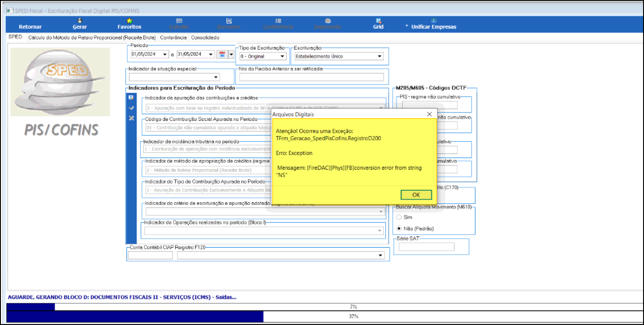Click the 'Buscar Alíquota Movimento (M610)' label
The height and width of the screenshot is (325, 644).
coord(433,207)
